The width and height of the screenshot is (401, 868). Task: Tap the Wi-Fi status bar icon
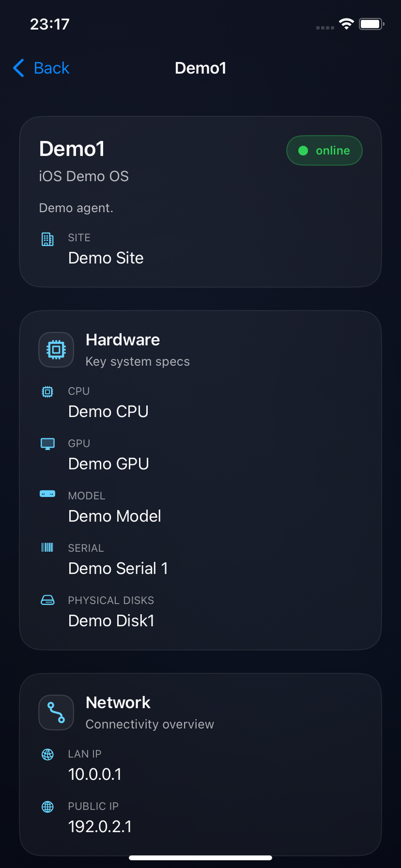coord(346,24)
